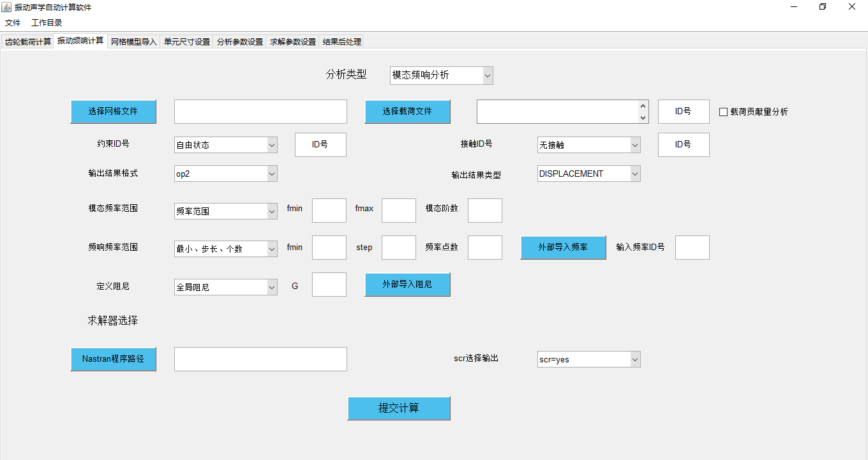The image size is (868, 460).
Task: Open the 工作目录 menu
Action: coord(47,23)
